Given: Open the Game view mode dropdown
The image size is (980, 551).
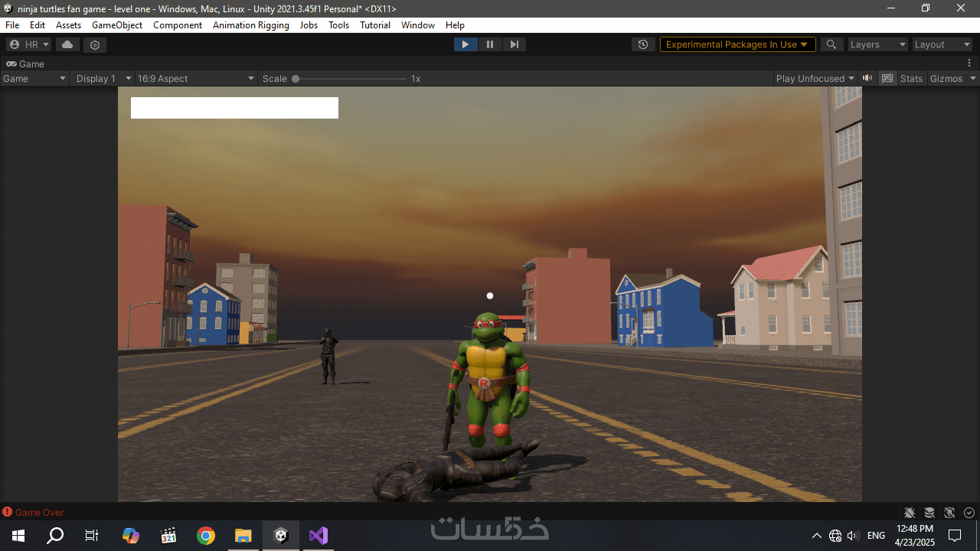Looking at the screenshot, I should (x=34, y=78).
